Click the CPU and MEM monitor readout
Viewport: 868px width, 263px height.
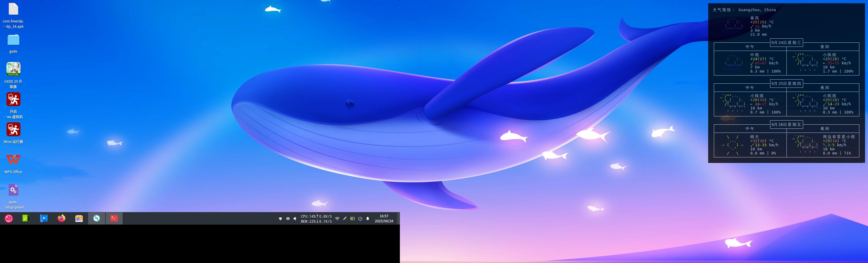(316, 219)
